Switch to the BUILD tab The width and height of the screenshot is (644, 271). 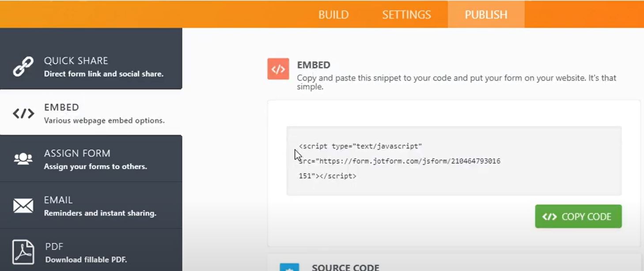tap(333, 14)
